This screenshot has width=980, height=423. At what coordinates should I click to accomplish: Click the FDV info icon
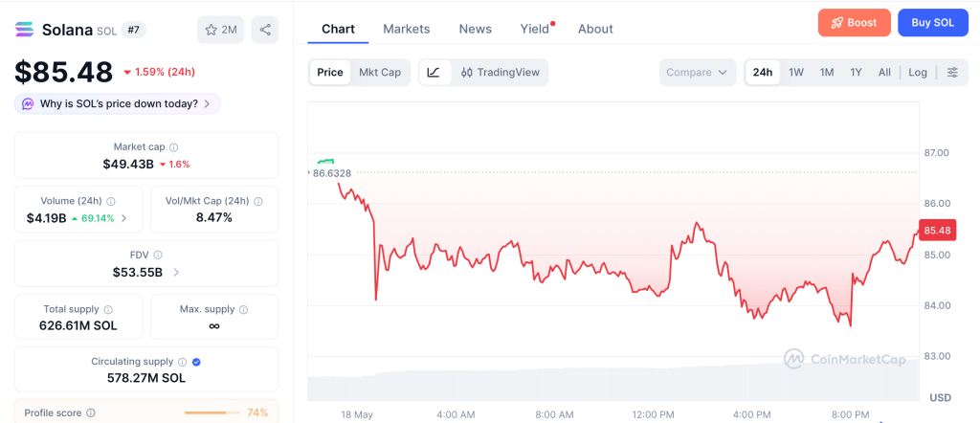pyautogui.click(x=158, y=255)
